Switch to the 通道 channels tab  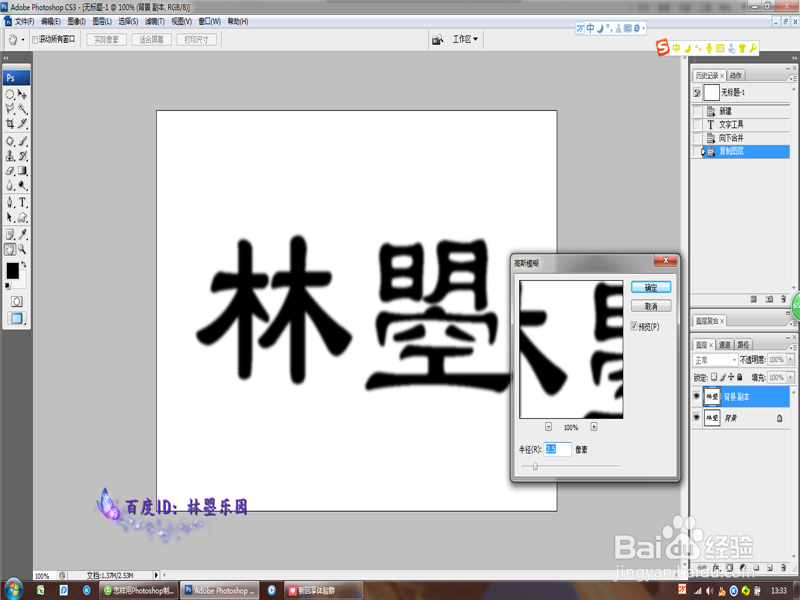[726, 344]
